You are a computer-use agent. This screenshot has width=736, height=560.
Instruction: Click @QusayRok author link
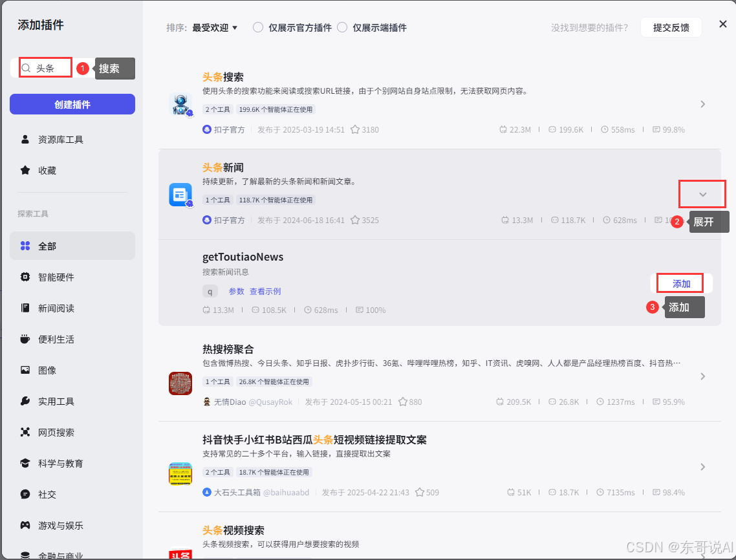[x=270, y=402]
